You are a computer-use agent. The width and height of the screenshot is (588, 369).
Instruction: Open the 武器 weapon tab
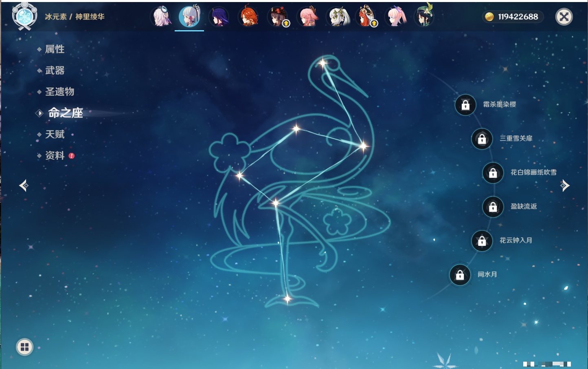coord(55,71)
